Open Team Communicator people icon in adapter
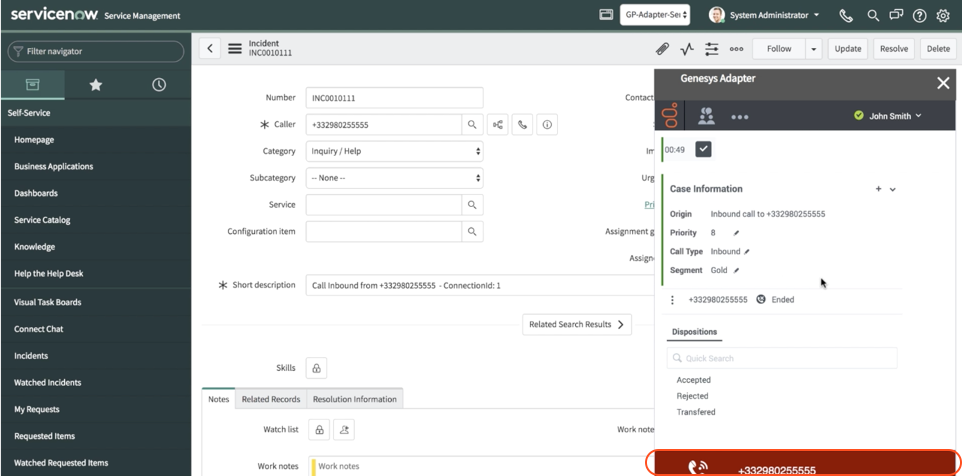Image resolution: width=962 pixels, height=476 pixels. click(707, 115)
